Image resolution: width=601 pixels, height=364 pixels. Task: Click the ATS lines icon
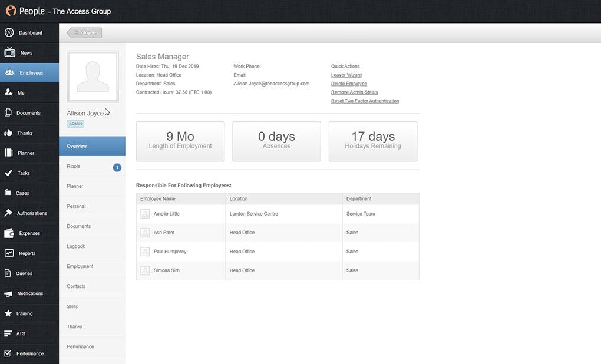click(x=8, y=333)
